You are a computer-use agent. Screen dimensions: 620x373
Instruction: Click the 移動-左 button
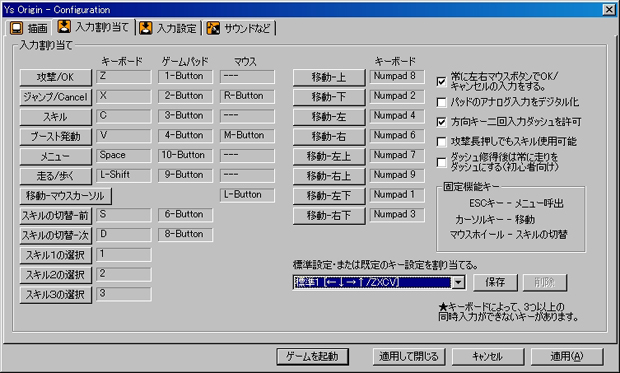329,117
